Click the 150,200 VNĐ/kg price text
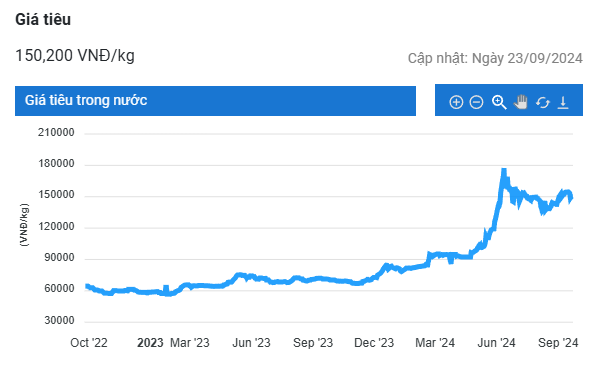 (x=75, y=55)
